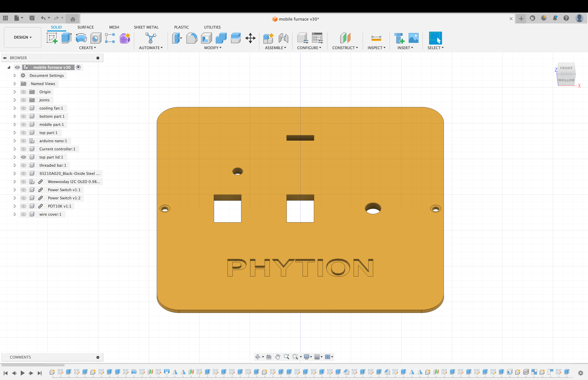Expand the Named Views node
588x380 pixels.
15,84
